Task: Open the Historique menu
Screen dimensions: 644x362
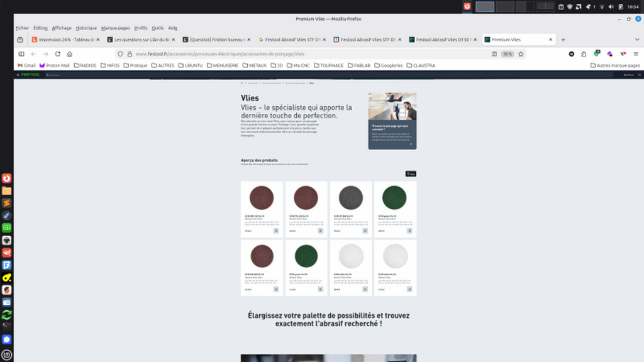Action: click(x=86, y=28)
